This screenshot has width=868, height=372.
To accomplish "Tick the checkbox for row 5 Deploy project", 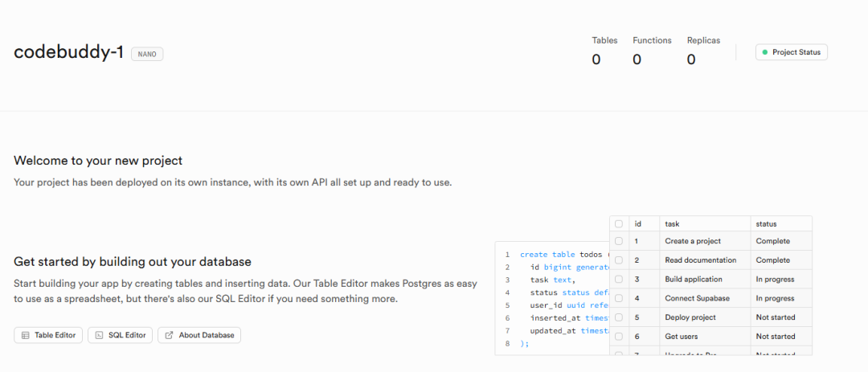I will (619, 317).
